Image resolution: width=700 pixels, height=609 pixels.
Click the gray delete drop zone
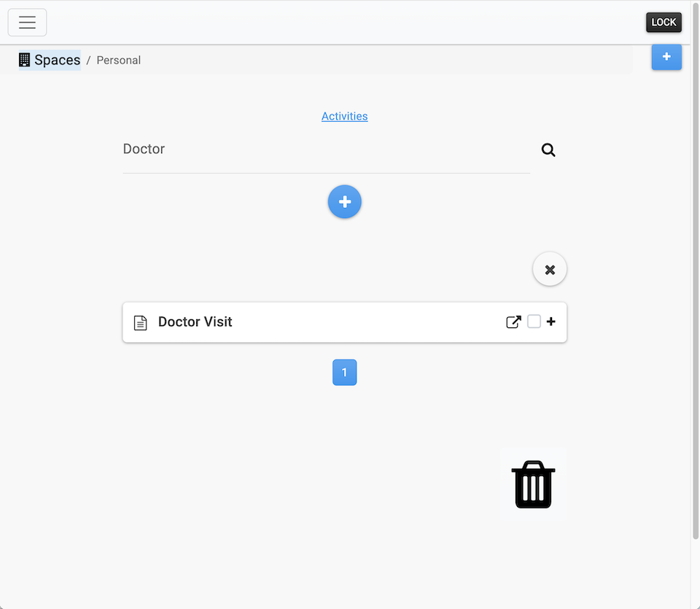[533, 484]
